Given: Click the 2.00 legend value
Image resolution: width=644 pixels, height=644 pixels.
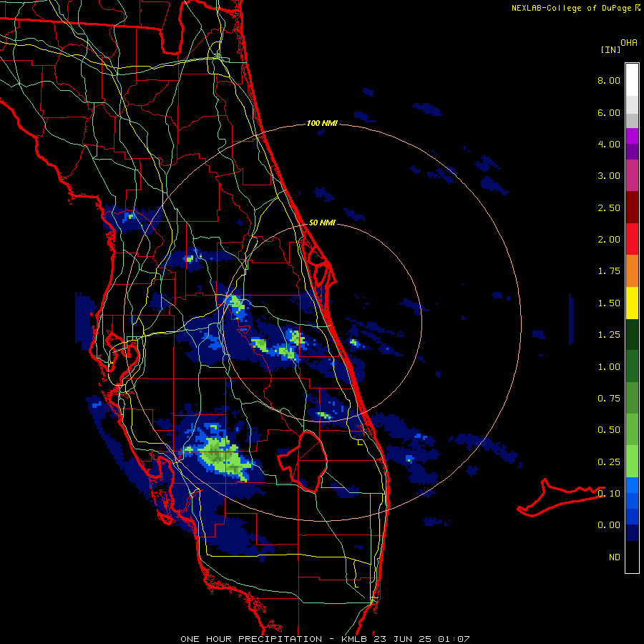Looking at the screenshot, I should click(x=609, y=240).
